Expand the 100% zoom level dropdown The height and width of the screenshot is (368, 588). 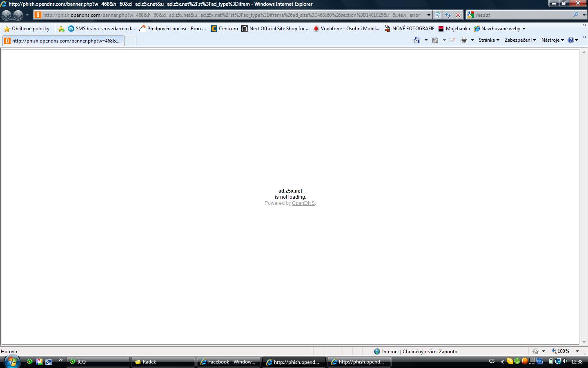coord(577,351)
